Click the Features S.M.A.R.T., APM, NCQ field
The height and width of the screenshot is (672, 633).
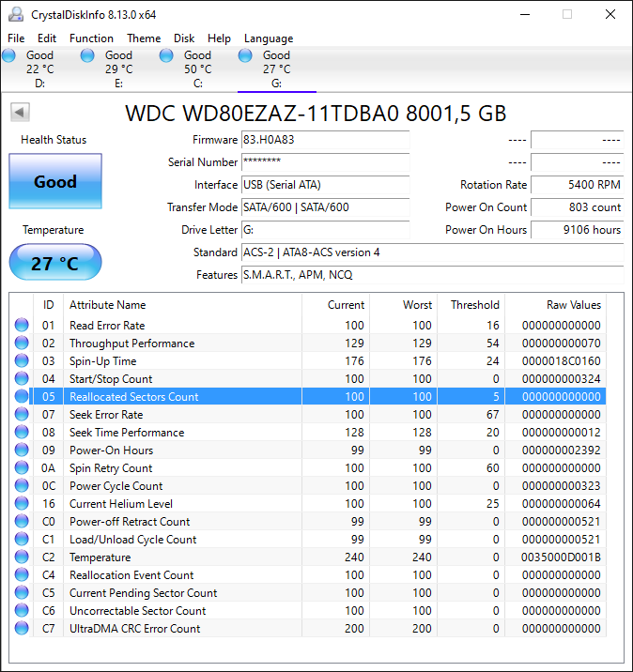(432, 275)
